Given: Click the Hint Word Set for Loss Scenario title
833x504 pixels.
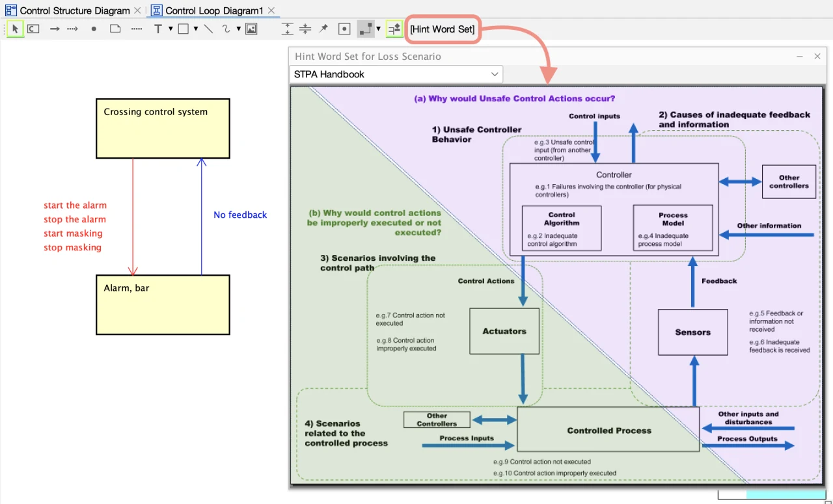Looking at the screenshot, I should click(368, 57).
